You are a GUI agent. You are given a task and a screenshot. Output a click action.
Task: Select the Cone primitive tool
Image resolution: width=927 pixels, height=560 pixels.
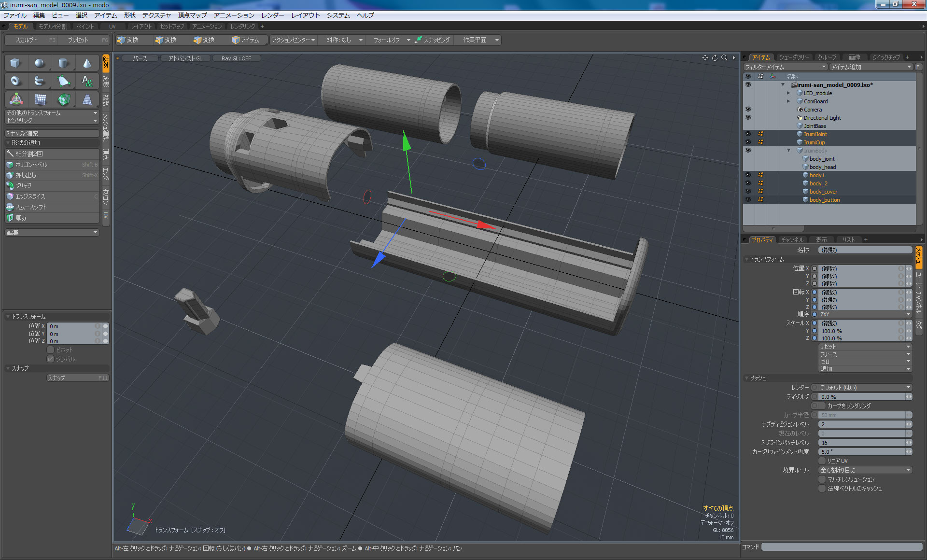87,63
